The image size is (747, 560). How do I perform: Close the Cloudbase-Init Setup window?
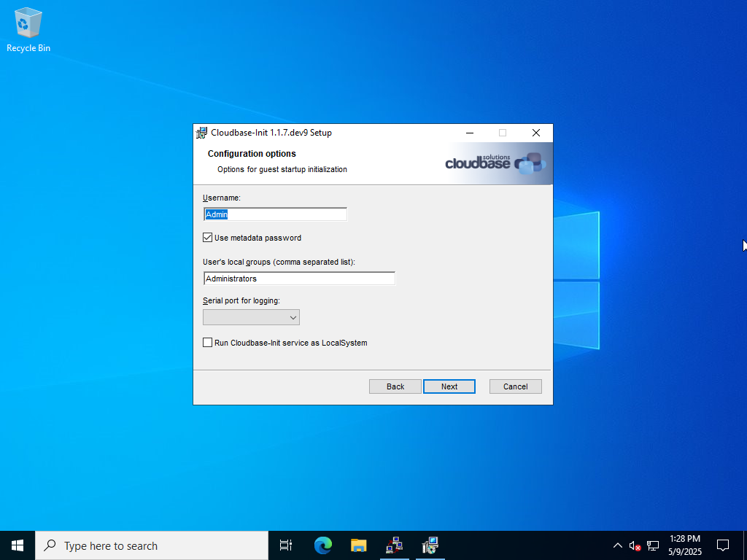pyautogui.click(x=536, y=133)
